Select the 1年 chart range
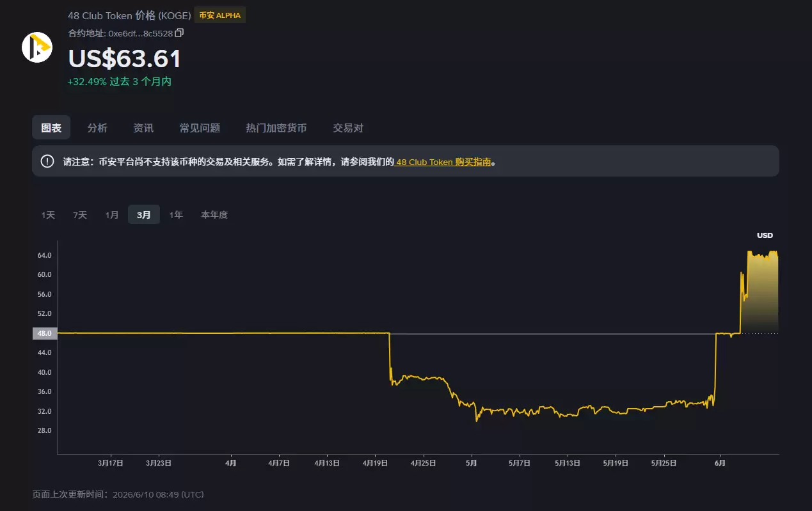812x511 pixels. click(176, 215)
